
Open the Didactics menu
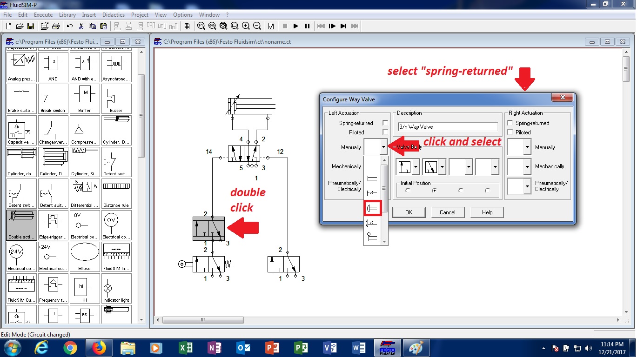(x=114, y=15)
